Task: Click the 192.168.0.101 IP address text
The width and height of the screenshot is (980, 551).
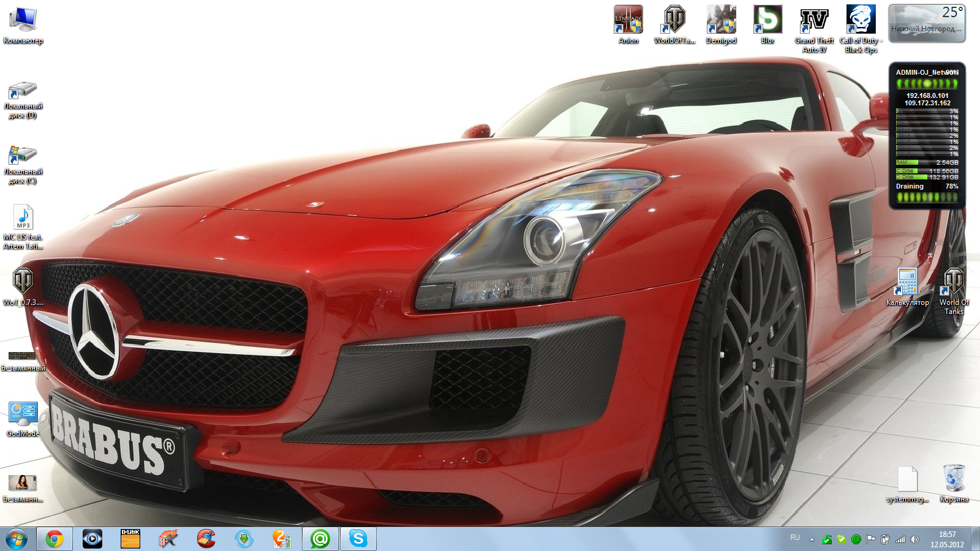Action: tap(927, 96)
